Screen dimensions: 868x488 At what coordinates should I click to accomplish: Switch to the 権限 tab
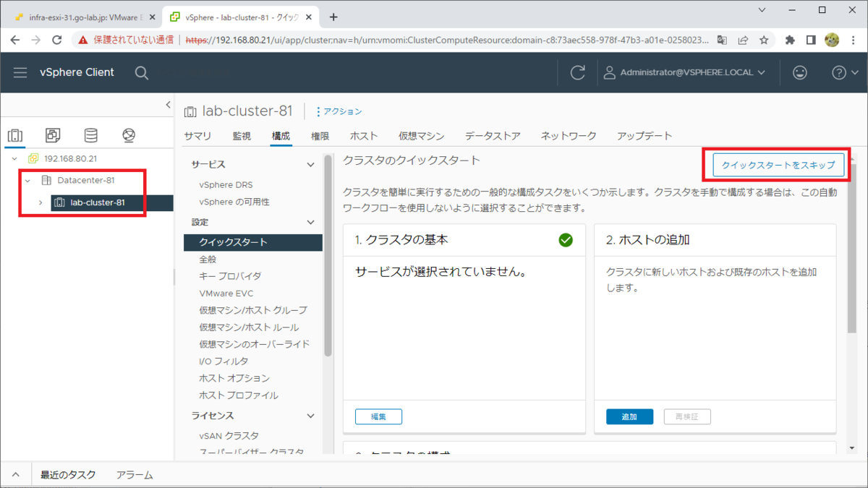tap(320, 136)
